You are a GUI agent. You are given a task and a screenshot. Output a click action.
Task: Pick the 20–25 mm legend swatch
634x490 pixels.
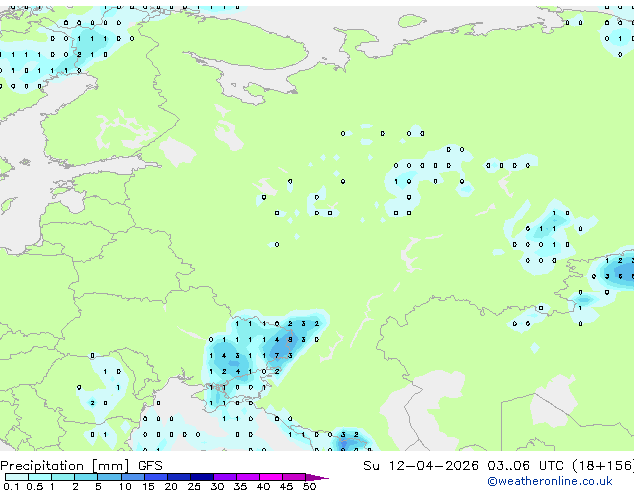(179, 477)
